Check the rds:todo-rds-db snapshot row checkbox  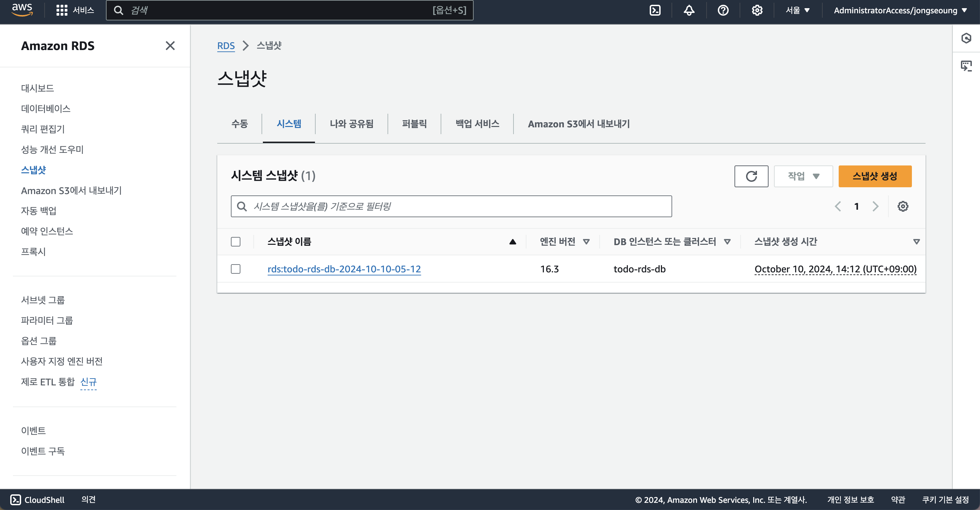coord(236,269)
